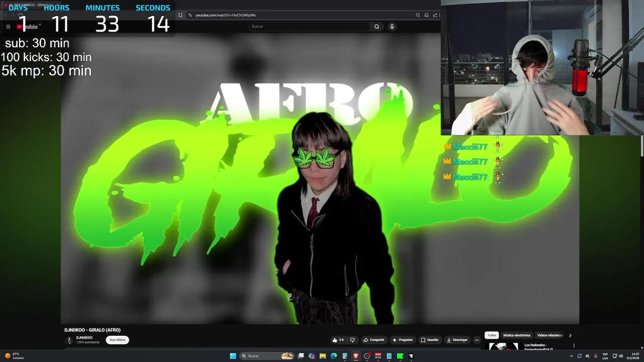Open the Kick app on the taskbar
This screenshot has height=362, width=644.
(x=400, y=356)
